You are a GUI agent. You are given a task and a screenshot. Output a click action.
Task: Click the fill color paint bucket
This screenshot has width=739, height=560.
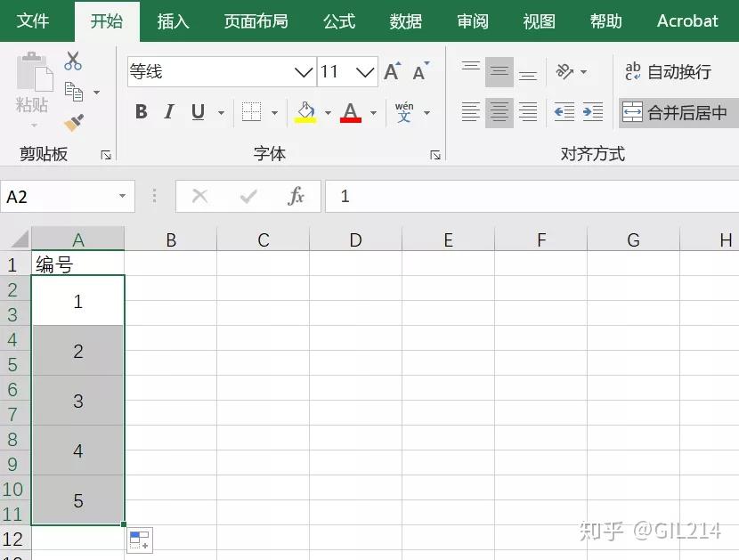pyautogui.click(x=305, y=112)
